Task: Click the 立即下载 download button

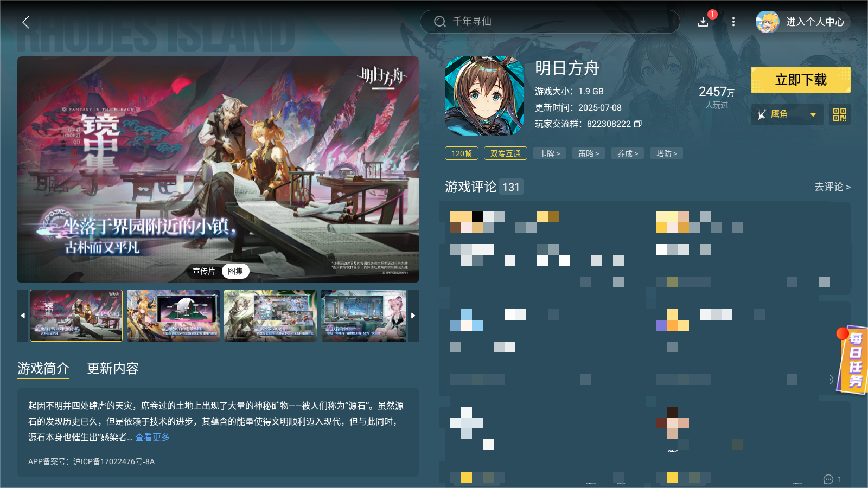Action: pyautogui.click(x=800, y=80)
